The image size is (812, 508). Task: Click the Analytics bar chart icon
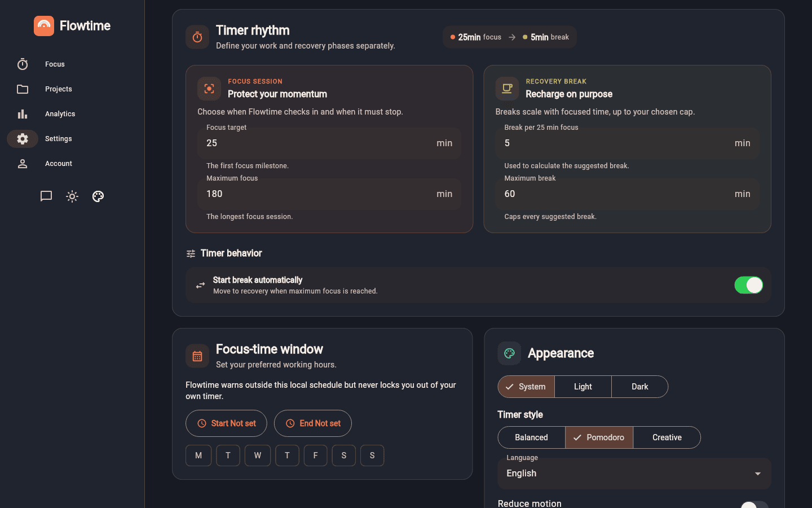23,114
